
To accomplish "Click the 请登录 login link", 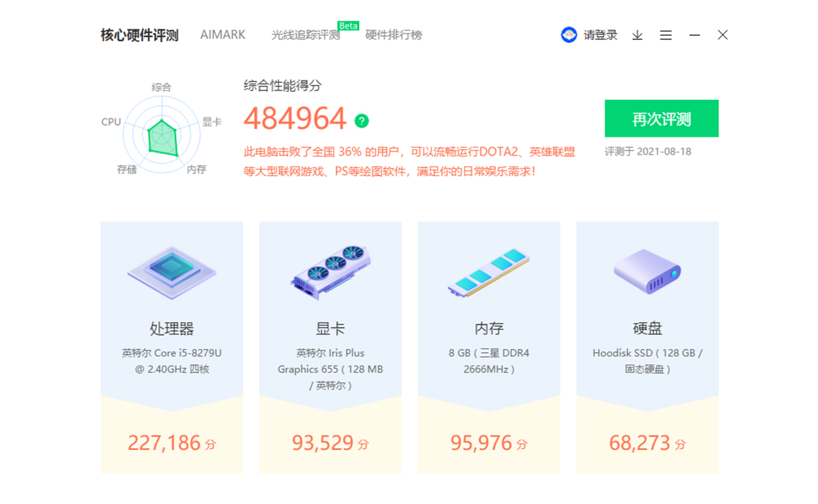I will point(602,35).
